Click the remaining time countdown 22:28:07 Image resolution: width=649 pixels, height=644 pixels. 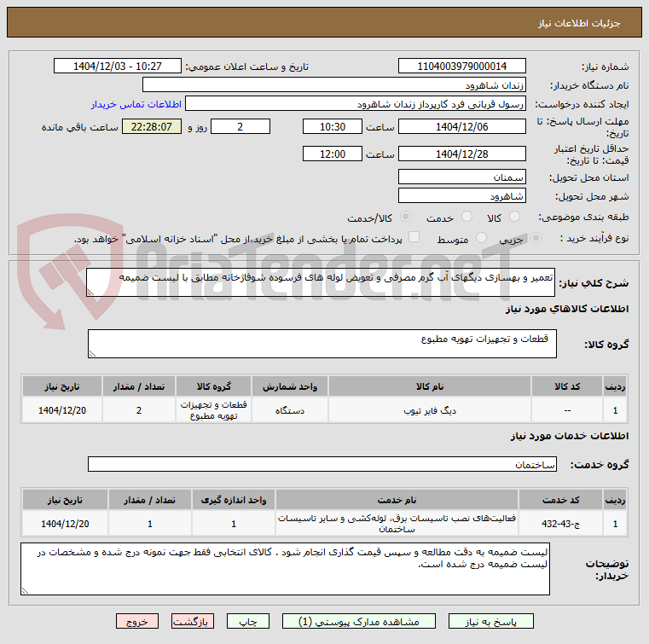pyautogui.click(x=152, y=126)
